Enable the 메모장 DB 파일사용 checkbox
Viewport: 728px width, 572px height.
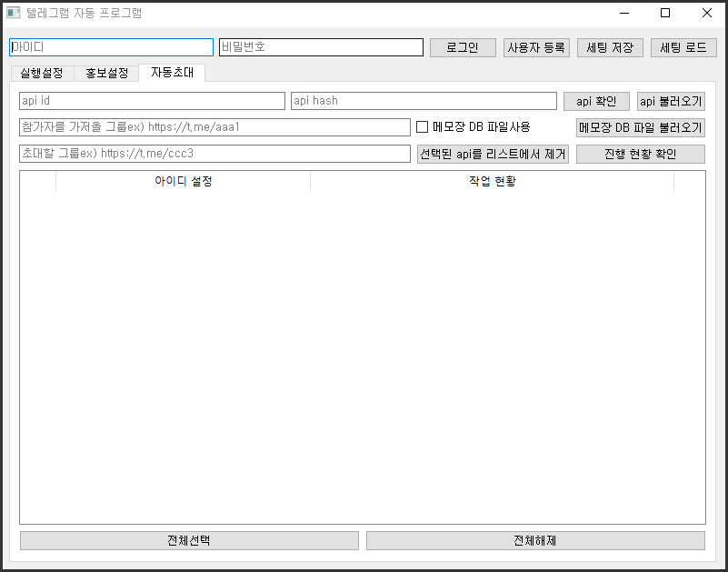(x=422, y=127)
